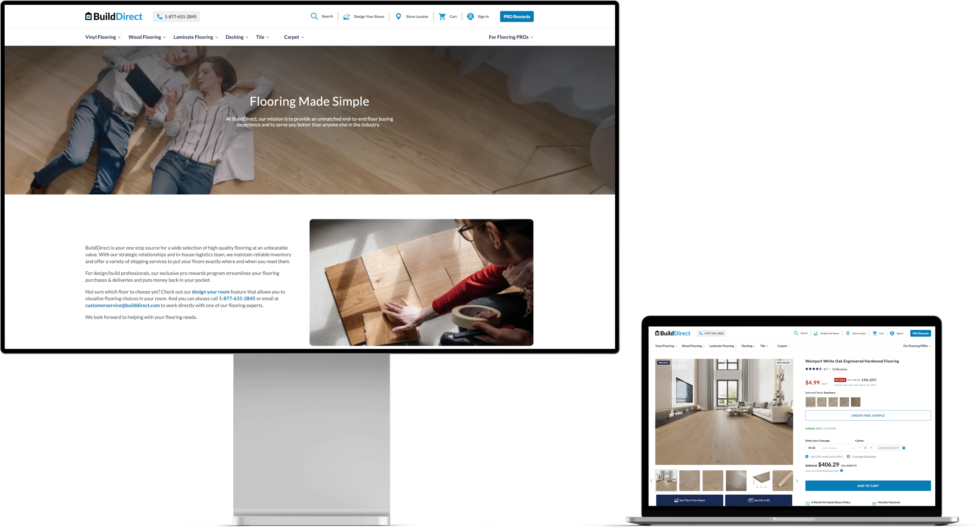
Task: Click the Search magnifier icon in the header
Action: [315, 16]
